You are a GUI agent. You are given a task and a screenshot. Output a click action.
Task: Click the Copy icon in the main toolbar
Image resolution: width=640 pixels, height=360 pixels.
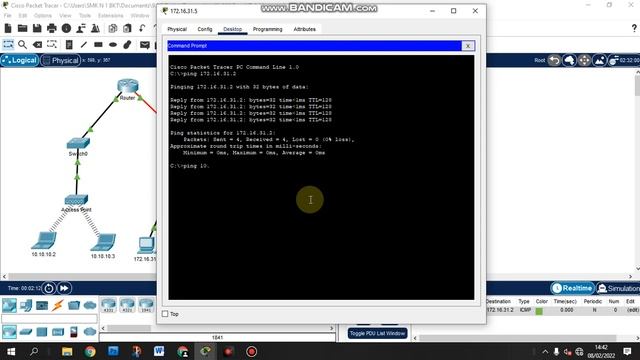click(x=113, y=28)
